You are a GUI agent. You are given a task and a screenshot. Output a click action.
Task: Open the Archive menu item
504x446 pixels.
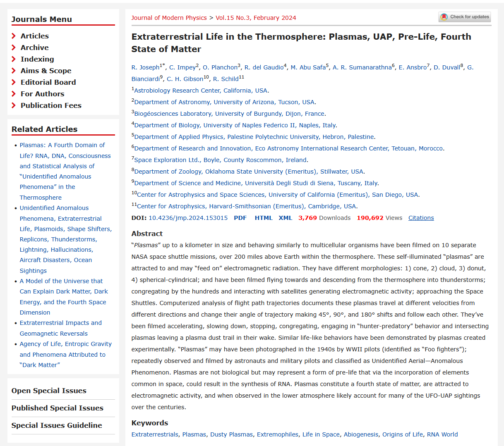(x=35, y=48)
